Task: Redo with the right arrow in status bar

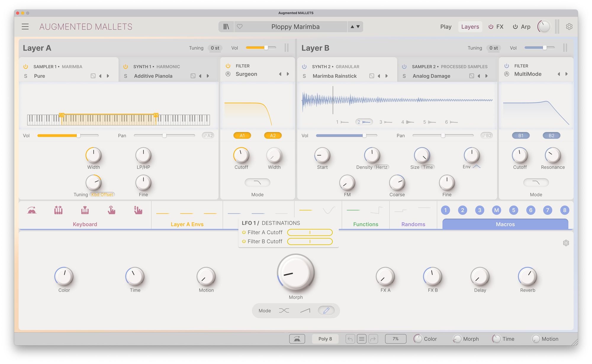Action: tap(373, 339)
